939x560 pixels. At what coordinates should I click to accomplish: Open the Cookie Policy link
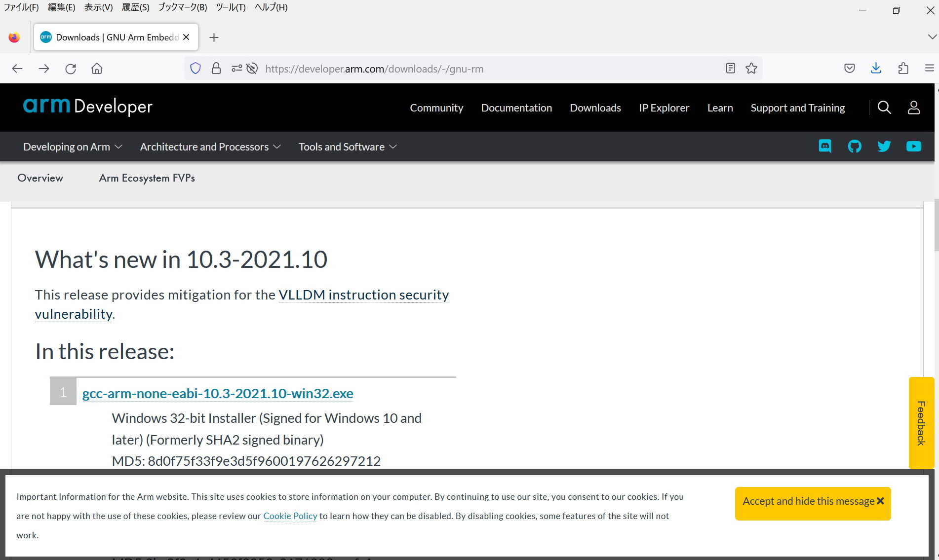point(290,516)
